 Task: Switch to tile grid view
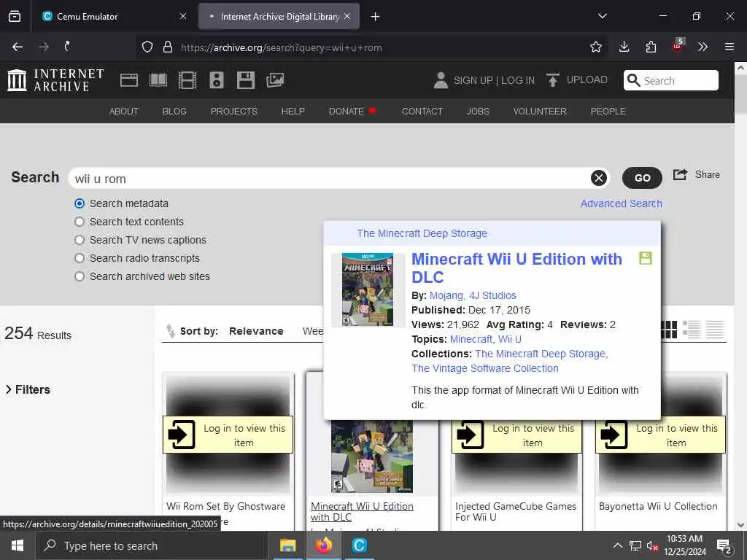pyautogui.click(x=669, y=330)
